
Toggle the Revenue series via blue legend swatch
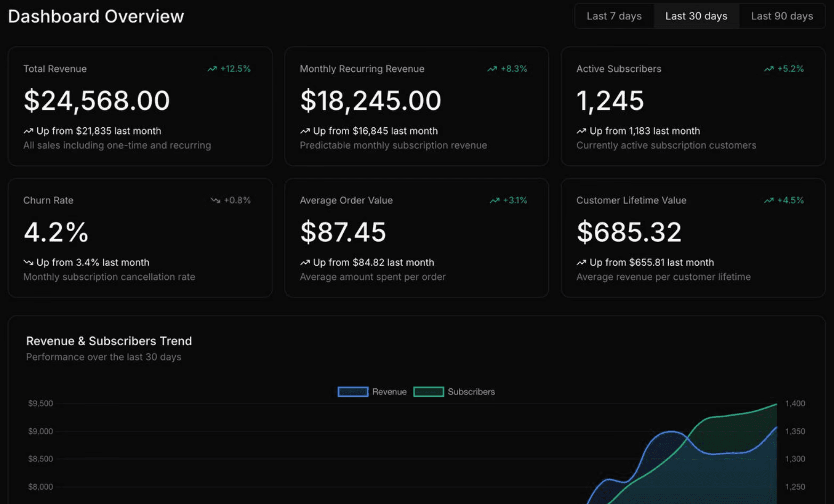tap(353, 392)
